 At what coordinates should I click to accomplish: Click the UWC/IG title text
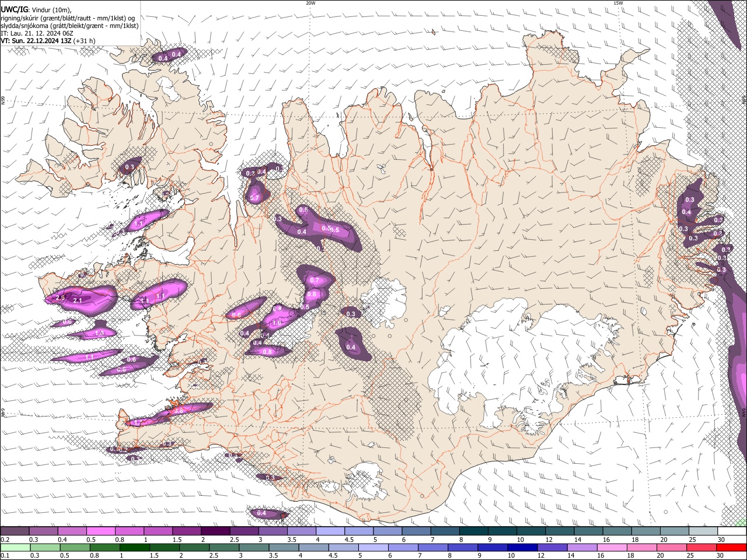(13, 10)
